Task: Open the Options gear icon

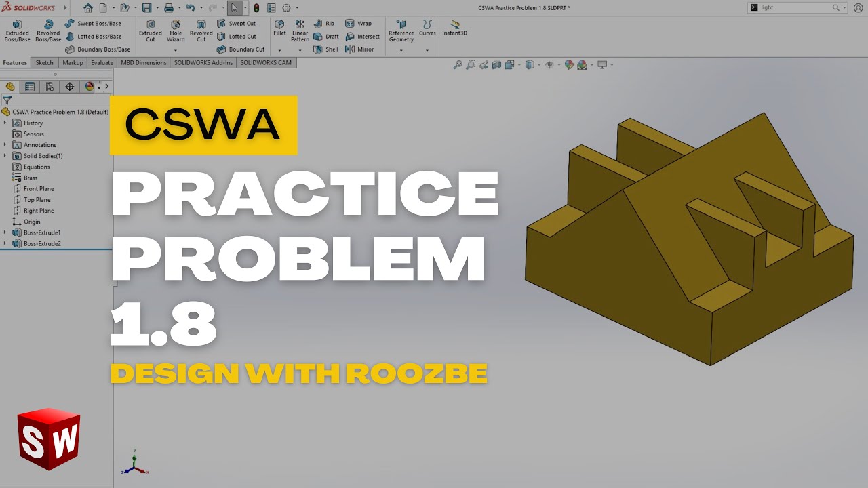Action: click(x=286, y=8)
